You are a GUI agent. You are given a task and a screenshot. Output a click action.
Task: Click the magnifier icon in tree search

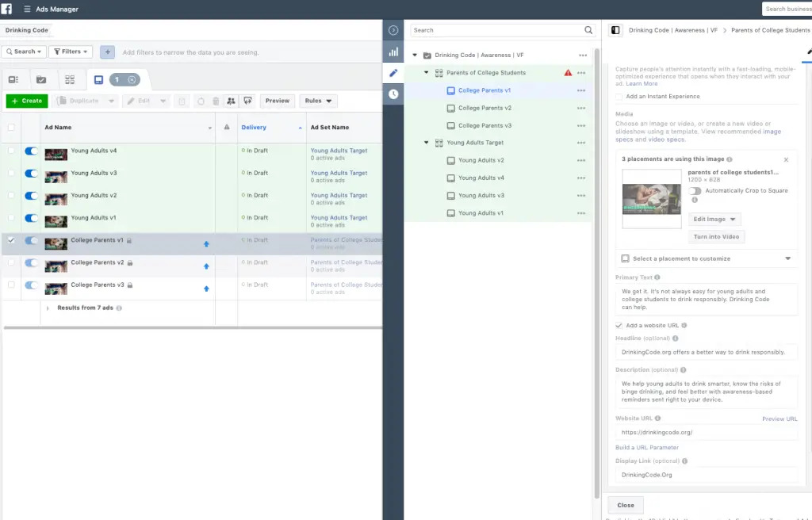pos(588,30)
